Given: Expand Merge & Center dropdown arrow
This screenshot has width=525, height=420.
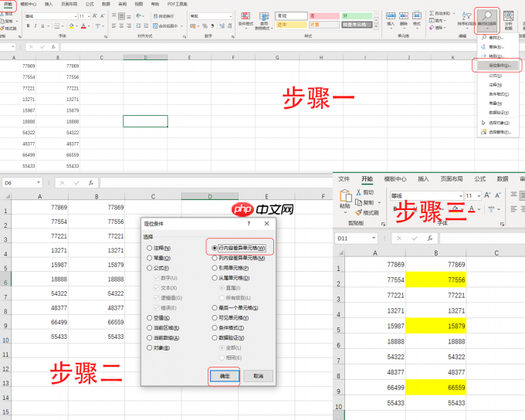Looking at the screenshot, I should coord(181,25).
